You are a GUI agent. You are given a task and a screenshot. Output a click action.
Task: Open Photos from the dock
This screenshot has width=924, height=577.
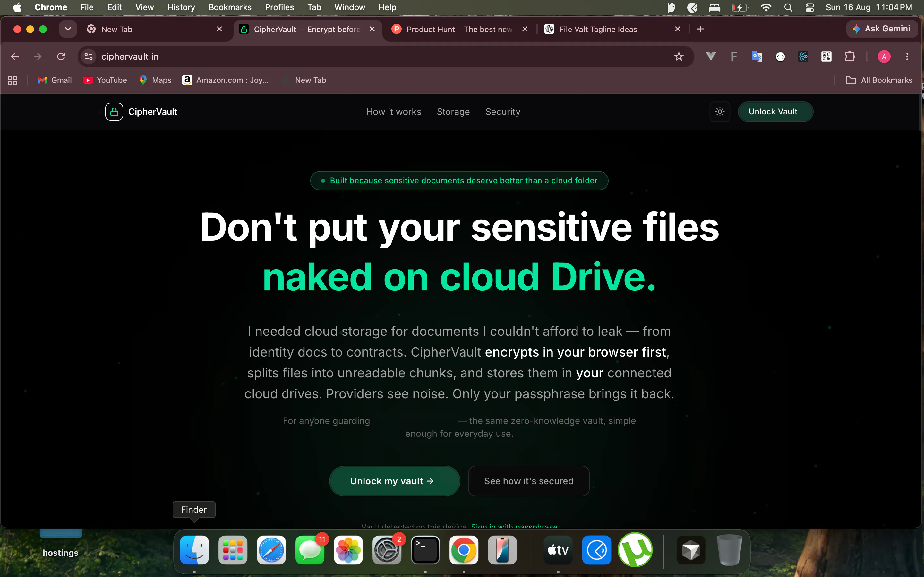tap(348, 550)
